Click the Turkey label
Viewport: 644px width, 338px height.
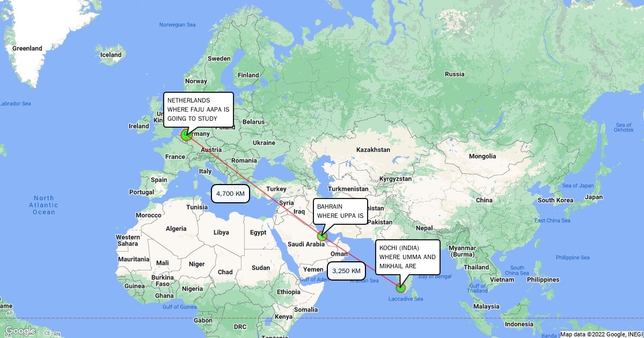pos(277,189)
